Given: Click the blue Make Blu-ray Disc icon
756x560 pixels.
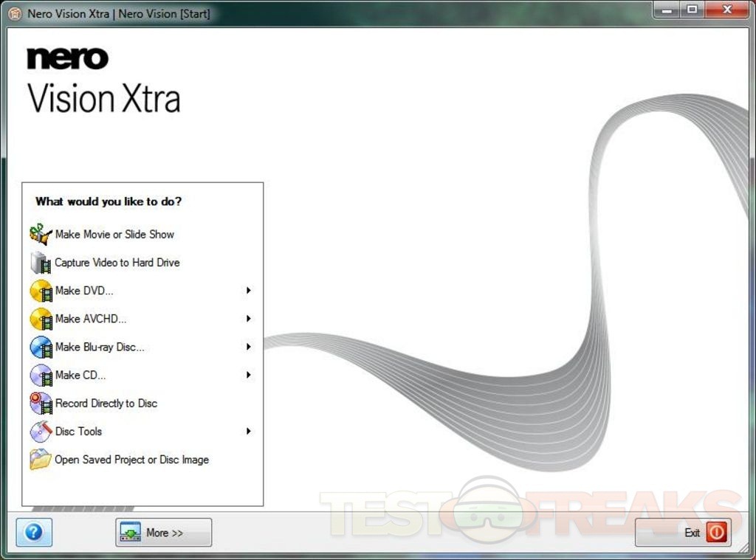Looking at the screenshot, I should tap(41, 347).
